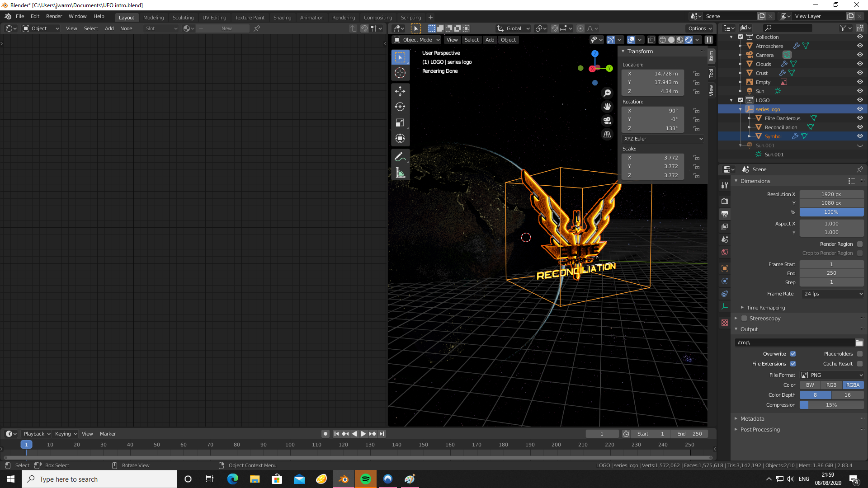Activate the Rotate tool
The image size is (868, 488).
pyautogui.click(x=400, y=107)
